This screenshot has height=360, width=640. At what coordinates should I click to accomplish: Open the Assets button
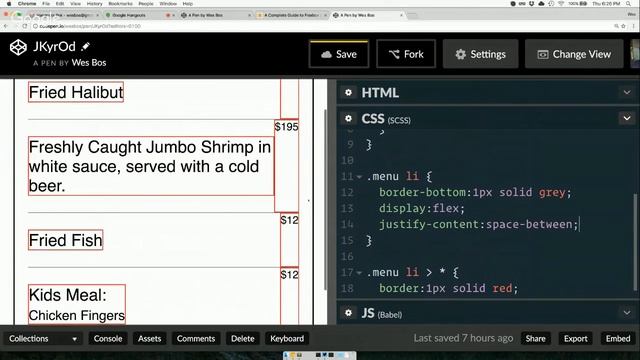coord(149,338)
